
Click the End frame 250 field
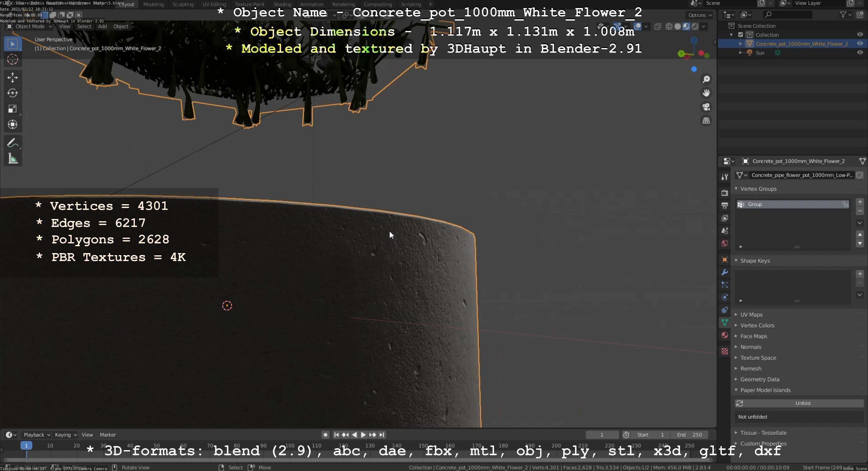(689, 435)
